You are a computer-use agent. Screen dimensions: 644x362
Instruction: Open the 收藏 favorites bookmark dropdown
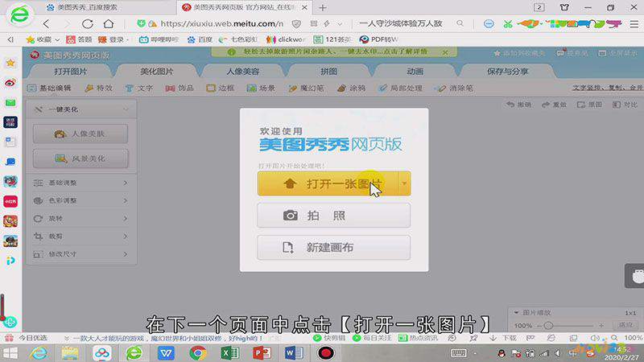pos(43,39)
